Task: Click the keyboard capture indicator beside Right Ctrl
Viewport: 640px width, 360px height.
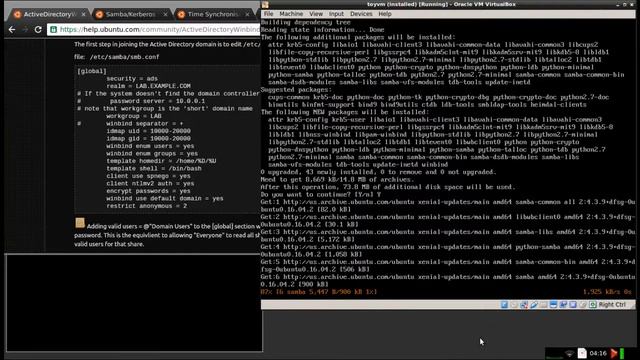Action: point(593,304)
